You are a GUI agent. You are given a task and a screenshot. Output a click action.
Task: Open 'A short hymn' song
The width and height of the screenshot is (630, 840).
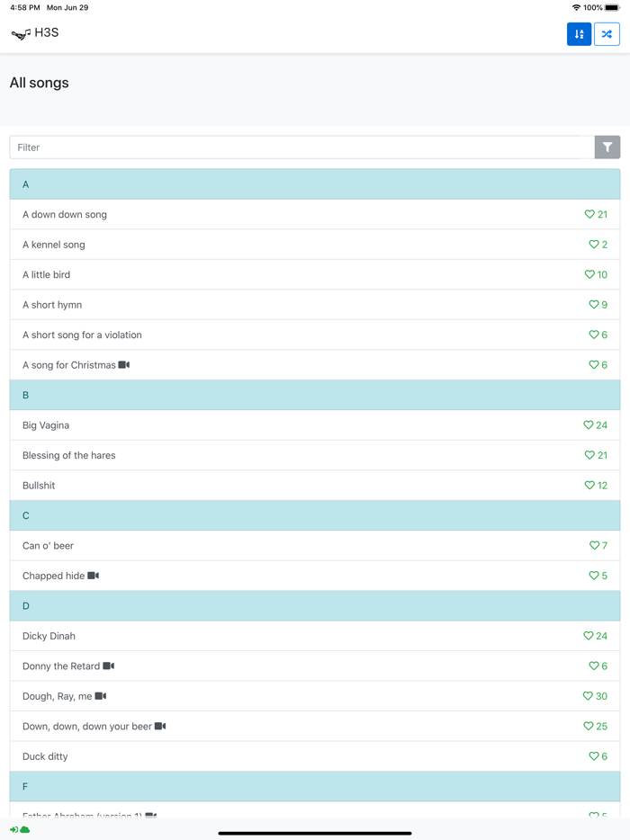click(52, 305)
